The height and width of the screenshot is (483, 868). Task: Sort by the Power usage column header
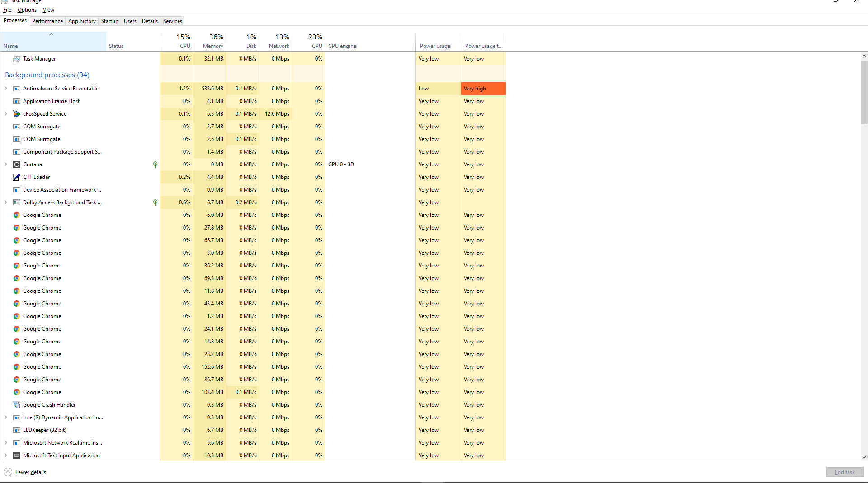point(438,42)
